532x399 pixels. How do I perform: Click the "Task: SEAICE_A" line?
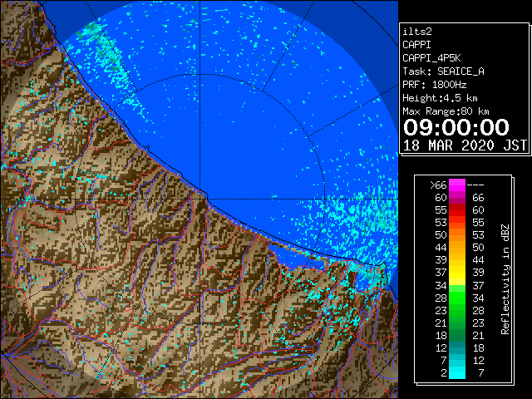(x=443, y=71)
